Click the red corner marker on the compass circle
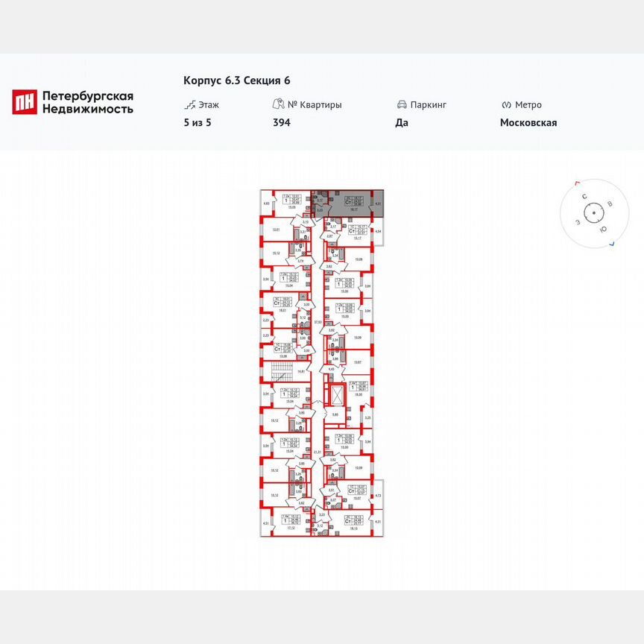 pyautogui.click(x=577, y=183)
